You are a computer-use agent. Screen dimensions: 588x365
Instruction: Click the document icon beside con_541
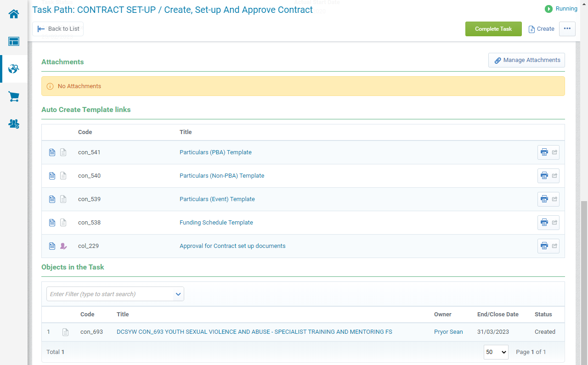coord(52,152)
